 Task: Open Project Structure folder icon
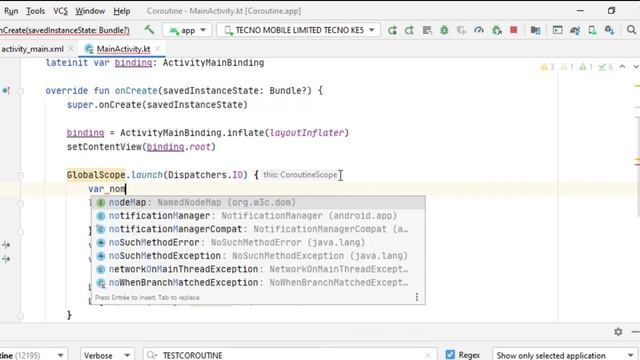535,30
